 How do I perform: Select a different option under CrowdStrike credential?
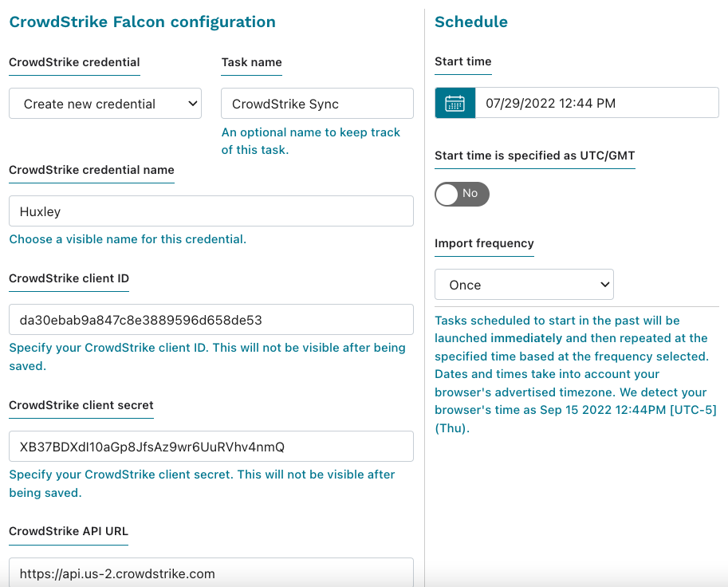tap(104, 103)
